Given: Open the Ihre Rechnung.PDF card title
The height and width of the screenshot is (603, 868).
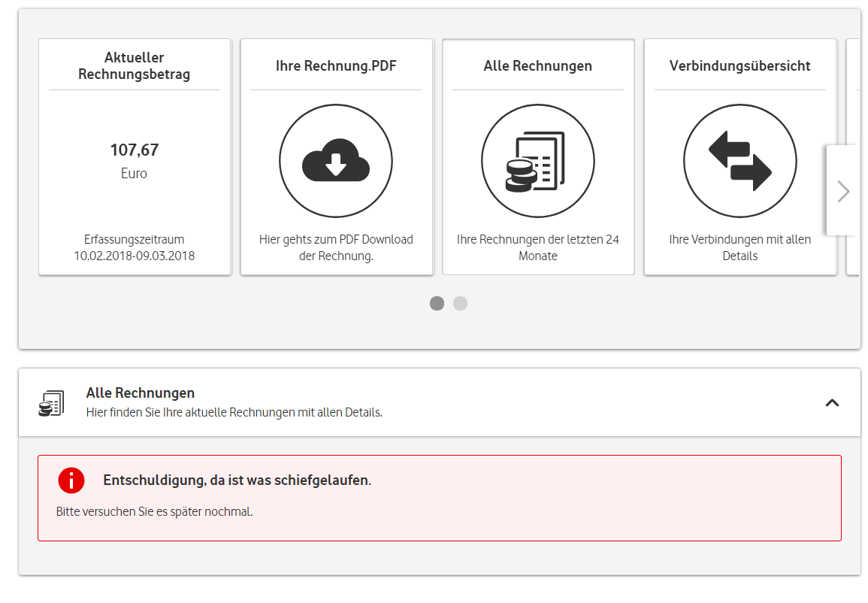Looking at the screenshot, I should [x=336, y=66].
